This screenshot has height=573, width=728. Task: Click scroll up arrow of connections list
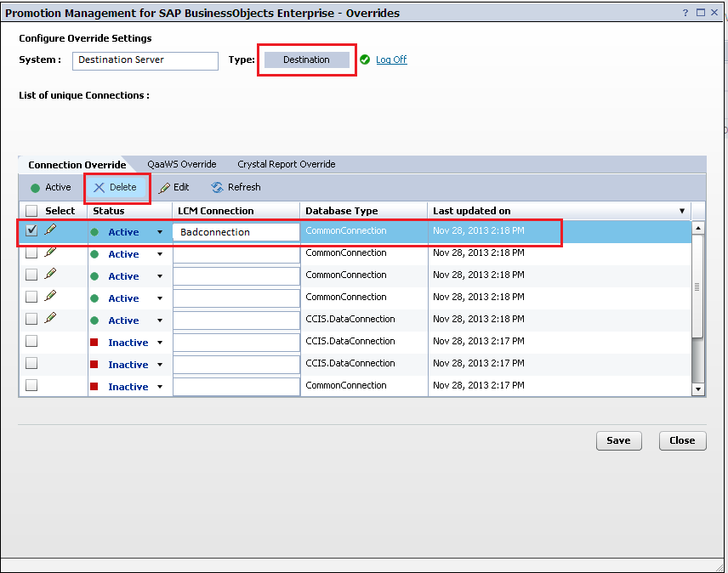coord(698,228)
